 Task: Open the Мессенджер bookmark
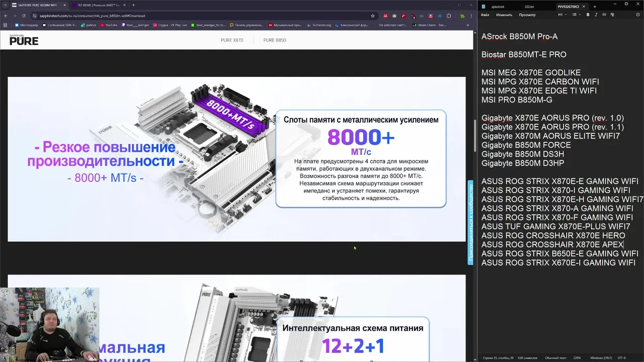coord(27,25)
